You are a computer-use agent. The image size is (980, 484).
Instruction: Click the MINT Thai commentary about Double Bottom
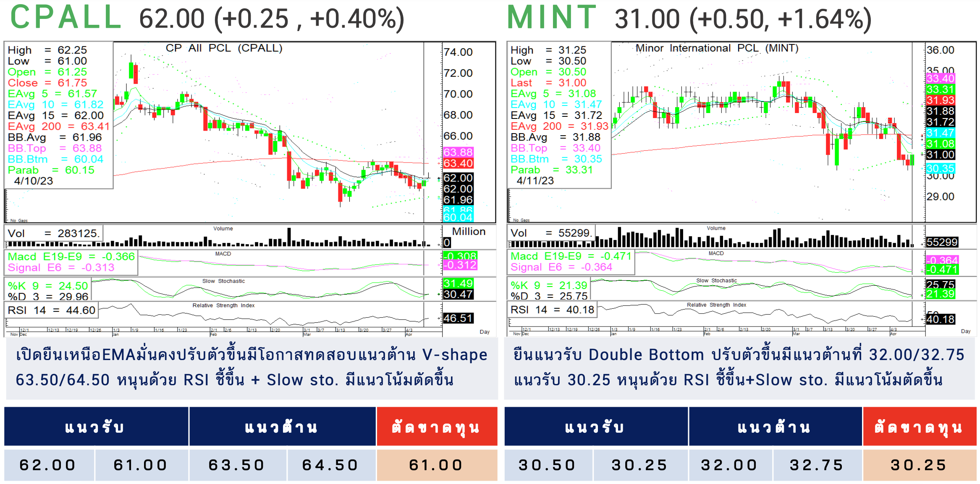pyautogui.click(x=739, y=368)
